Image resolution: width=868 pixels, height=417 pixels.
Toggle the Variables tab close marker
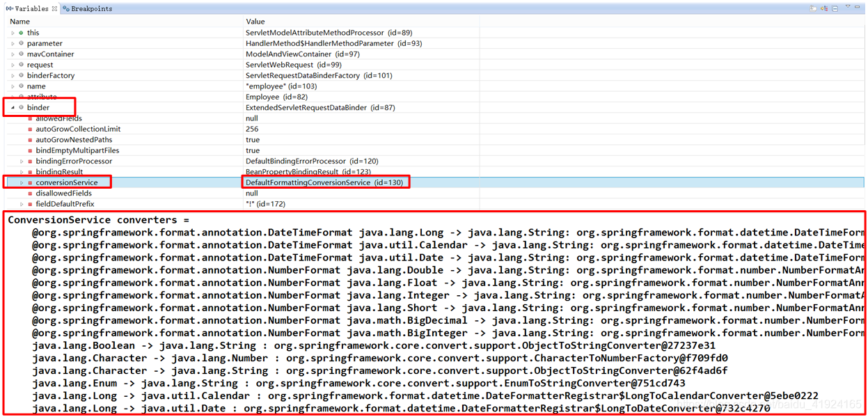(x=54, y=8)
